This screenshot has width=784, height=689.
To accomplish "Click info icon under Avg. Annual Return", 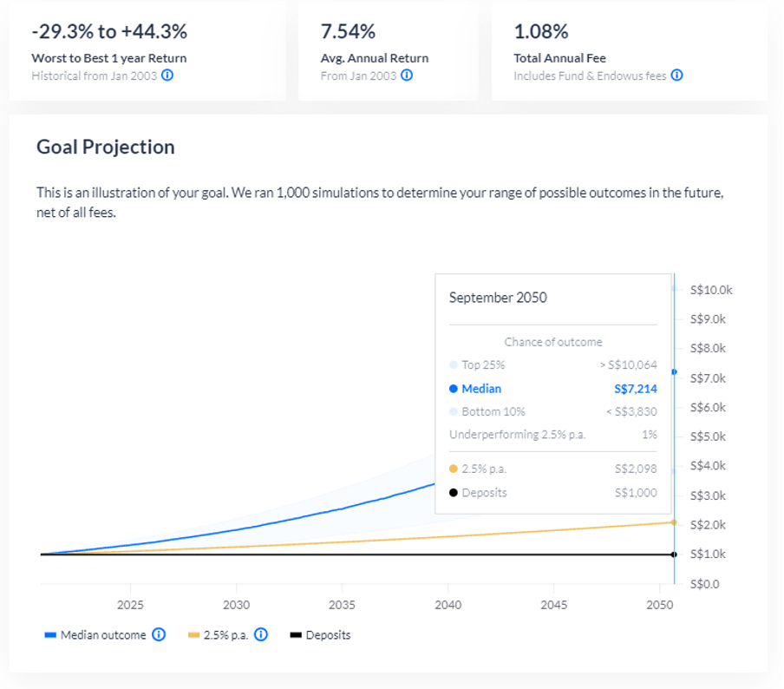I will click(407, 75).
